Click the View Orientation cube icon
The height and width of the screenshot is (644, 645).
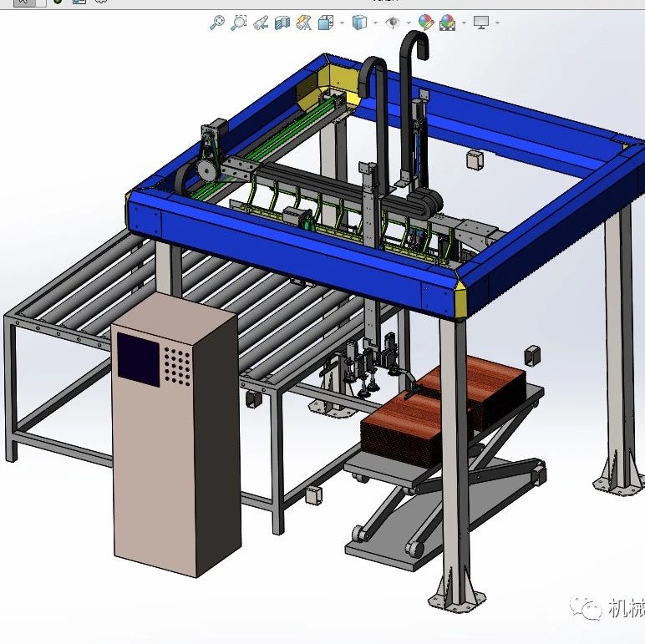tap(326, 23)
